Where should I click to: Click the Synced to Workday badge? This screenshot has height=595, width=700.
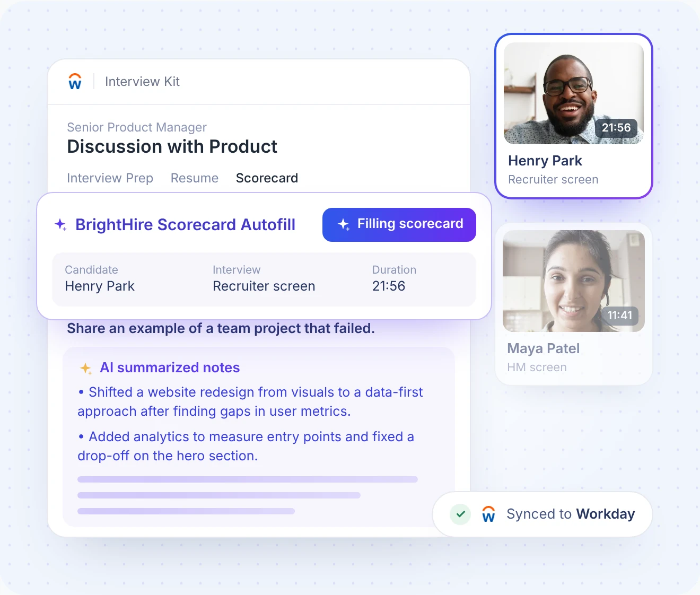click(542, 514)
